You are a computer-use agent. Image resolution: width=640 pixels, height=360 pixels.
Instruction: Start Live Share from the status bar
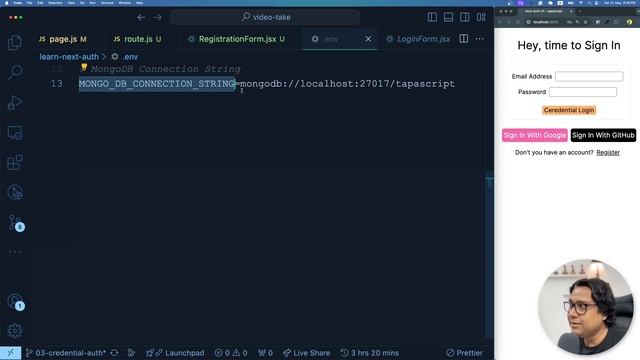[307, 353]
